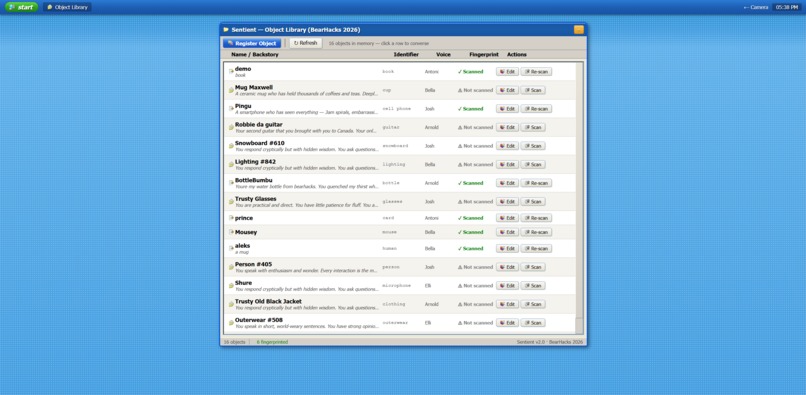
Task: Click the 'cell phone' identifier in Pingu row
Action: point(397,109)
